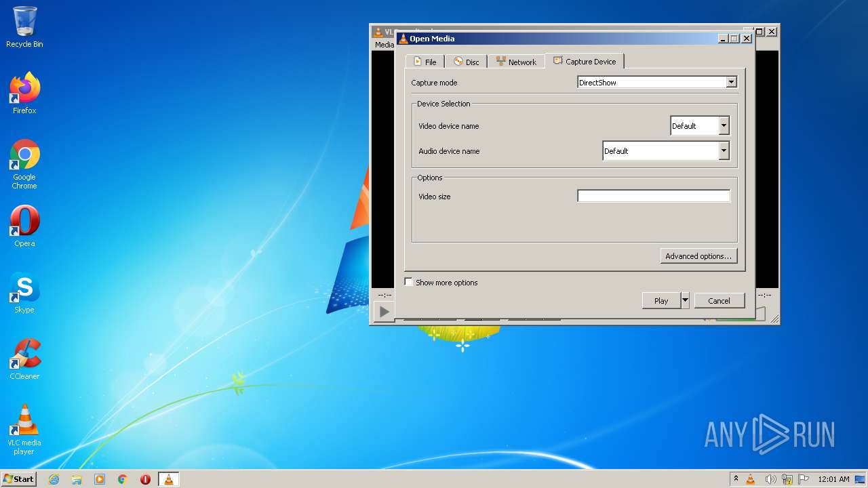
Task: Launch Internet Explorer from taskbar
Action: coord(54,479)
